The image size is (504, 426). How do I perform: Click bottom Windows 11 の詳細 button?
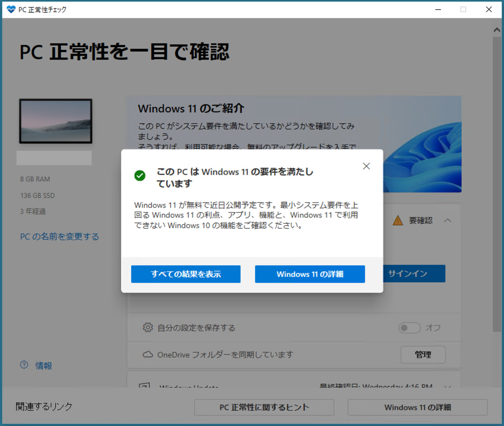click(417, 407)
